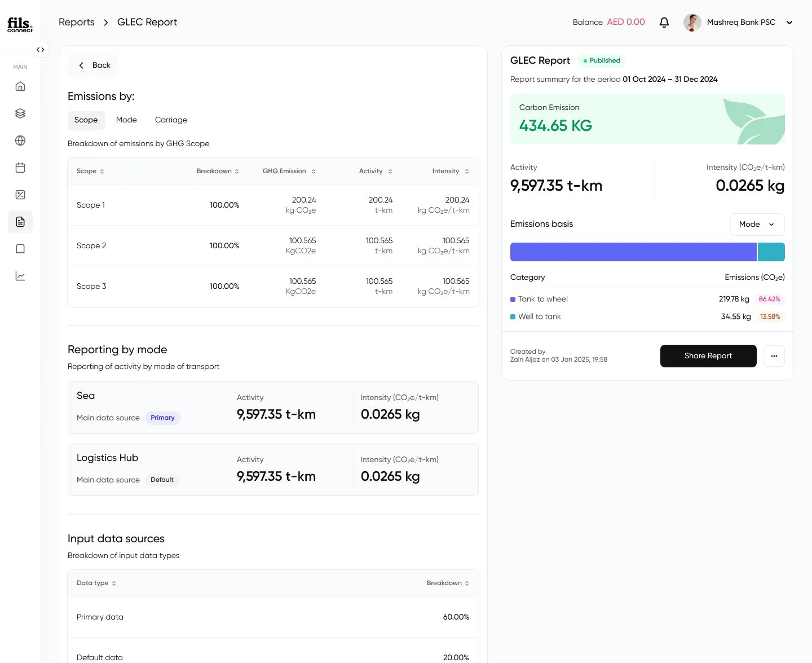This screenshot has height=663, width=812.
Task: Click the Created by Zain Aijaz text
Action: coord(559,355)
